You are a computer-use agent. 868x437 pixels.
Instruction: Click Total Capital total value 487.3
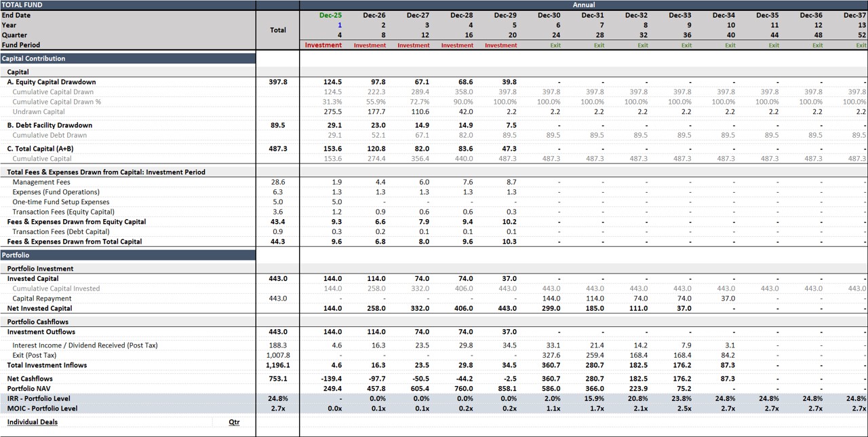(278, 149)
